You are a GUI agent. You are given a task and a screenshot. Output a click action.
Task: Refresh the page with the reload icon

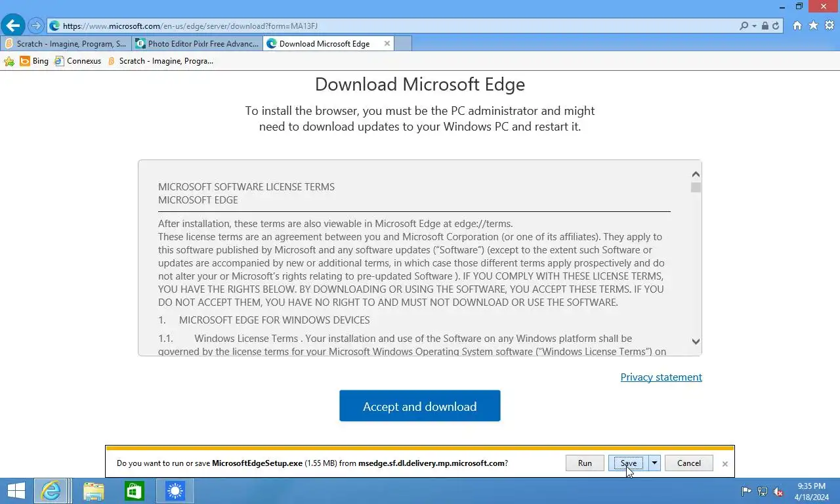click(x=776, y=26)
